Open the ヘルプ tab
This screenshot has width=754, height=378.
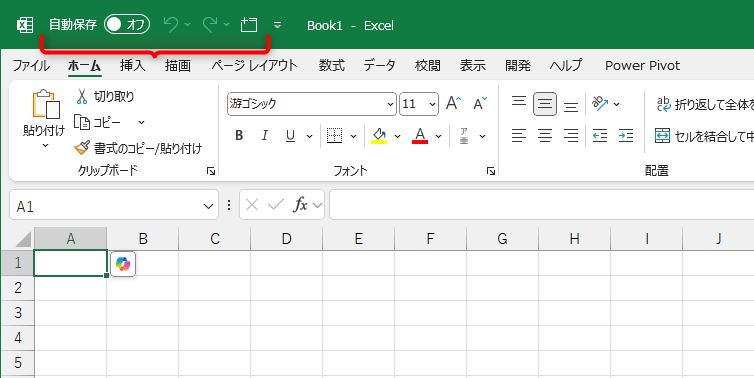tap(566, 65)
